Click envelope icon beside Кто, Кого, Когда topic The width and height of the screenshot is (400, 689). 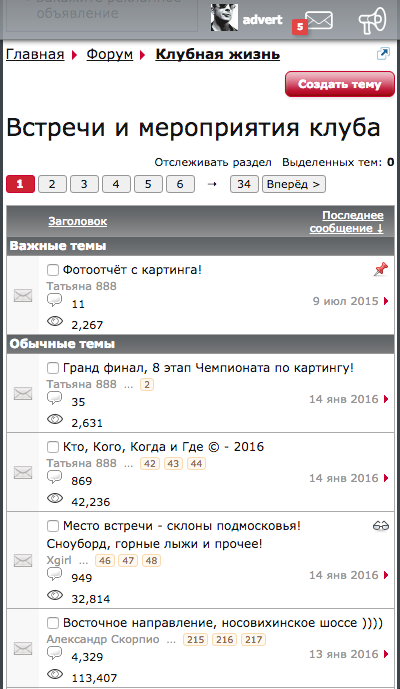[23, 472]
